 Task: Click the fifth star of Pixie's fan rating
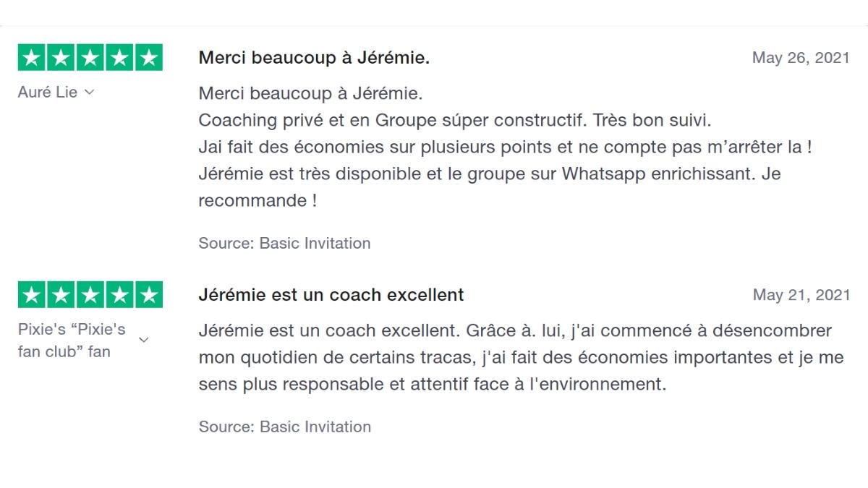[x=149, y=295]
